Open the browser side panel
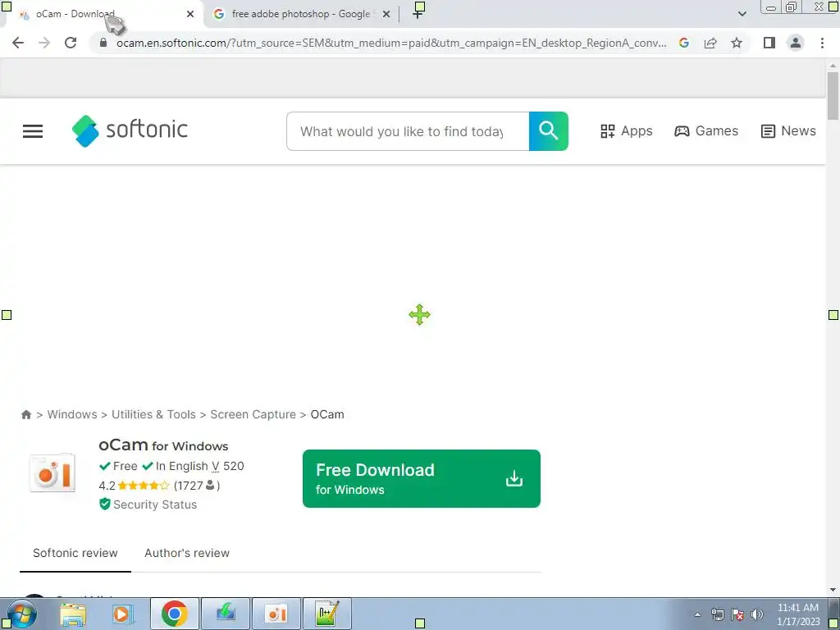 coord(769,43)
